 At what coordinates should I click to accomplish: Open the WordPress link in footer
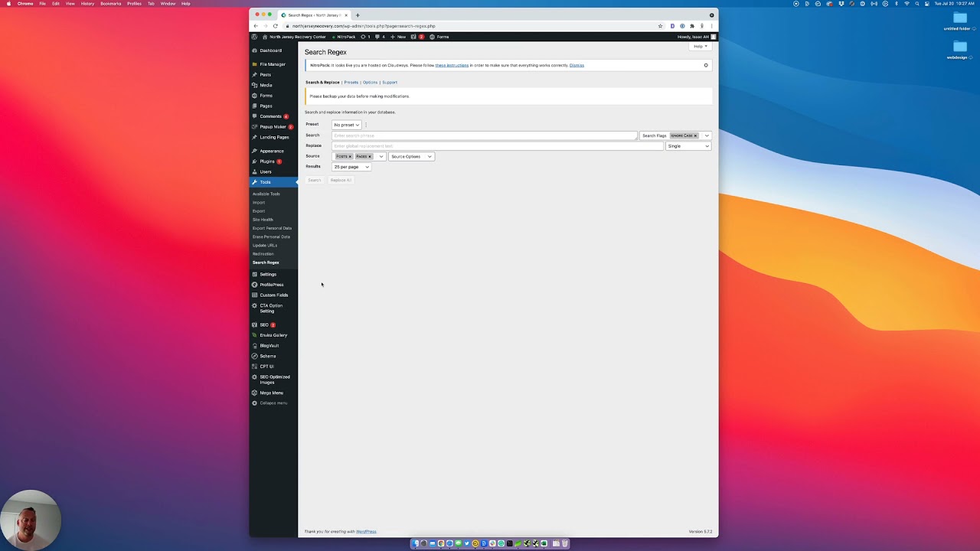[x=366, y=532]
